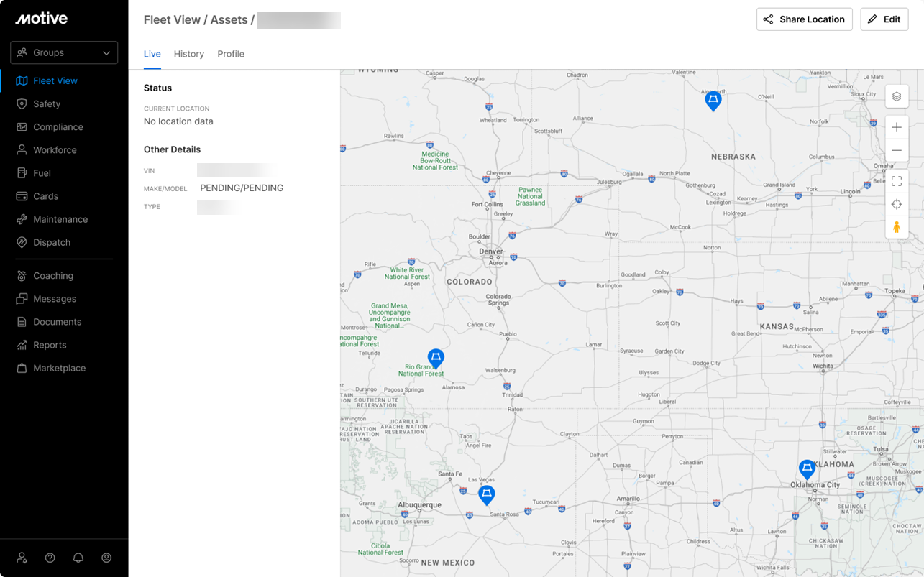Click the Denver label on the map

click(x=491, y=252)
